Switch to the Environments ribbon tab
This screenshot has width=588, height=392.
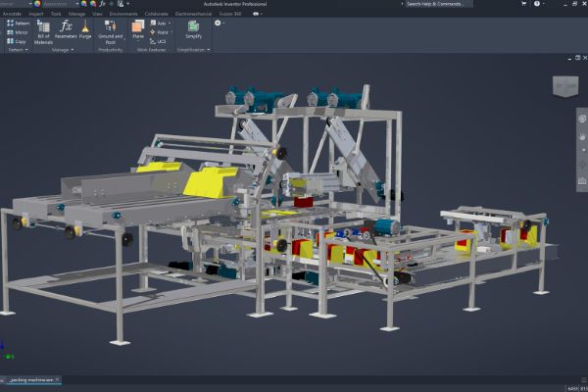(123, 14)
